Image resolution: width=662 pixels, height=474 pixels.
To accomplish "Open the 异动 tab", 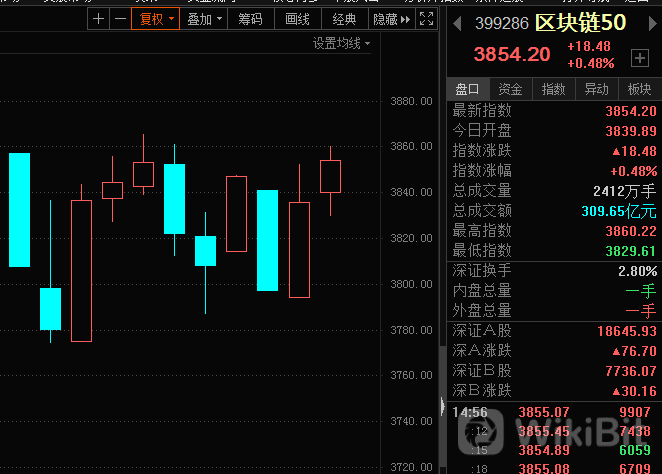I will [597, 89].
